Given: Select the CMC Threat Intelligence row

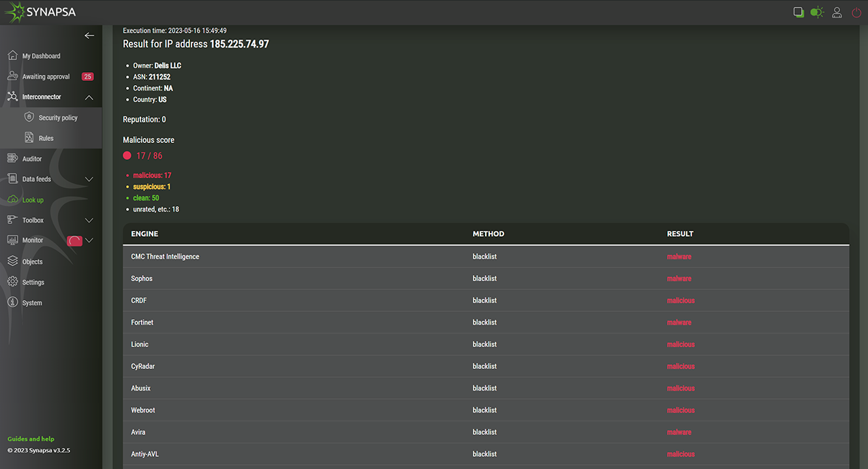Looking at the screenshot, I should coord(486,257).
